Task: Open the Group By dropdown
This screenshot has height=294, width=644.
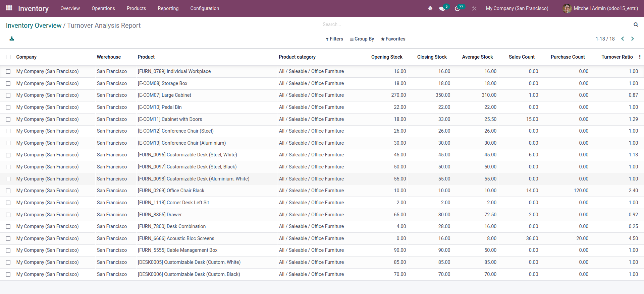Action: click(362, 39)
